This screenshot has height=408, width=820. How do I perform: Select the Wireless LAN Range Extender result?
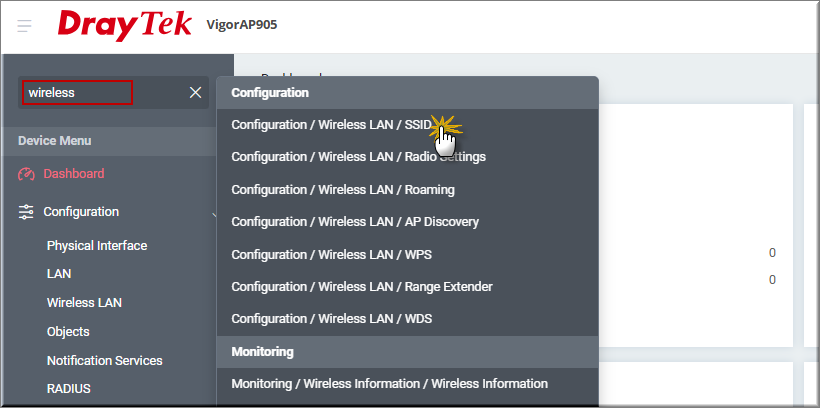point(361,287)
